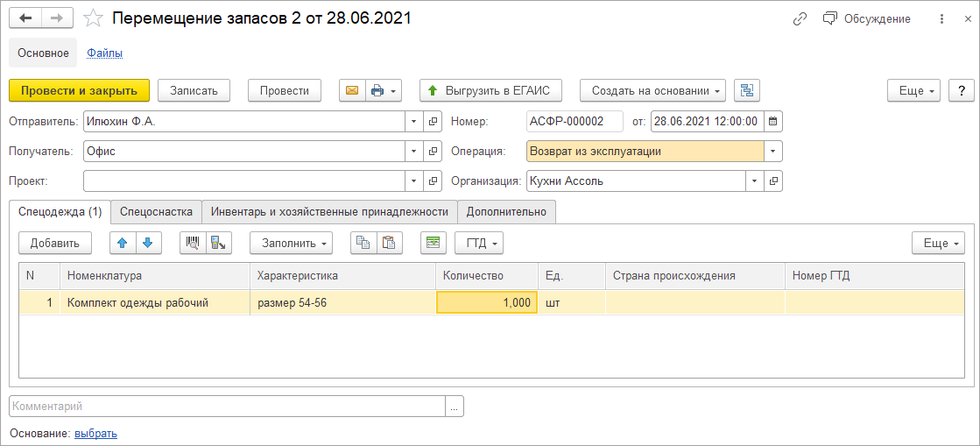Expand the Операция dropdown list
980x446 pixels.
pos(773,151)
